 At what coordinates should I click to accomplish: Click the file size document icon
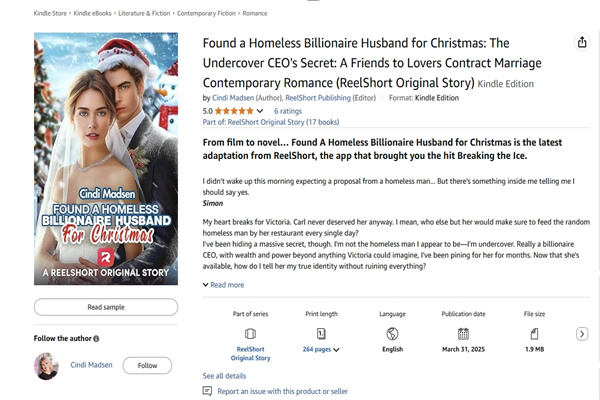534,333
